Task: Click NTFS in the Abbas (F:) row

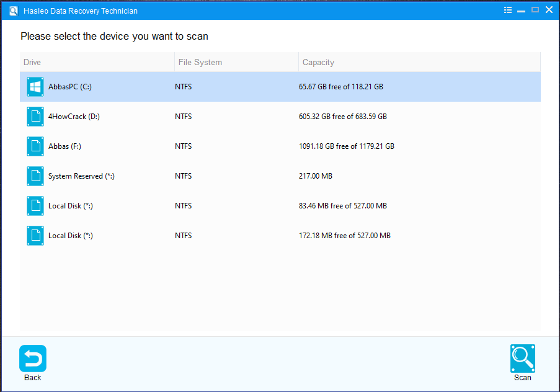Action: (x=183, y=146)
